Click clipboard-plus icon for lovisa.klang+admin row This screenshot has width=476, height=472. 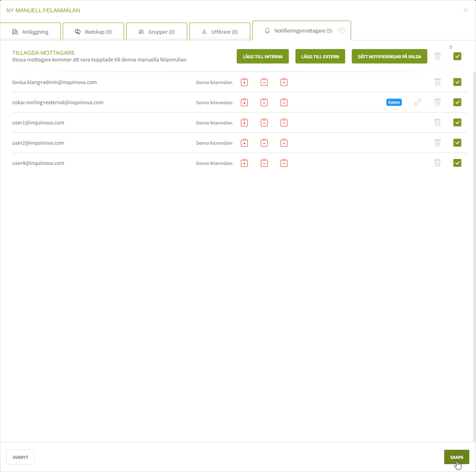coord(244,82)
